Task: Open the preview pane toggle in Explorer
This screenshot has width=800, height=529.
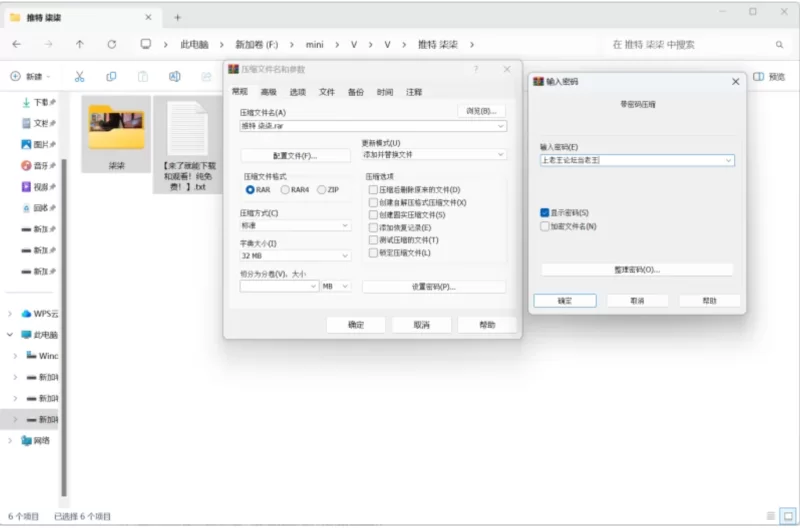Action: pyautogui.click(x=769, y=77)
